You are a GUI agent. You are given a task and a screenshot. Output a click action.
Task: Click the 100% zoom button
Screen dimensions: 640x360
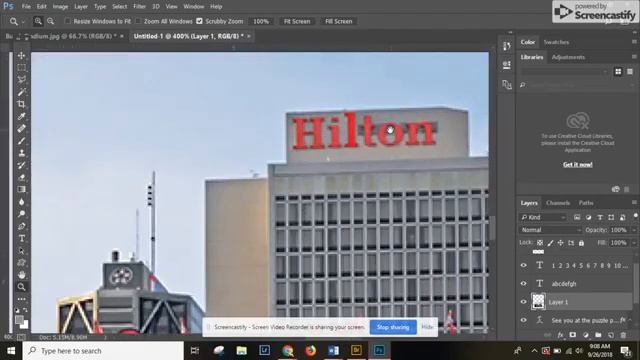click(x=261, y=21)
